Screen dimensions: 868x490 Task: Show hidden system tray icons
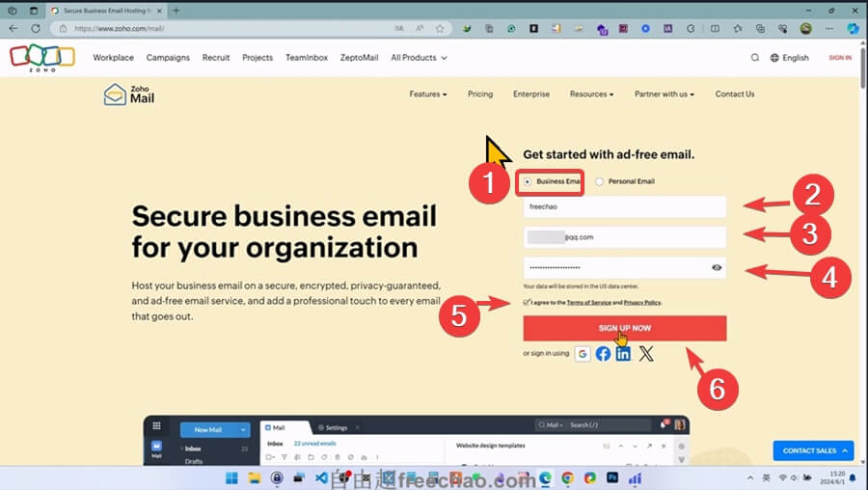click(x=750, y=477)
